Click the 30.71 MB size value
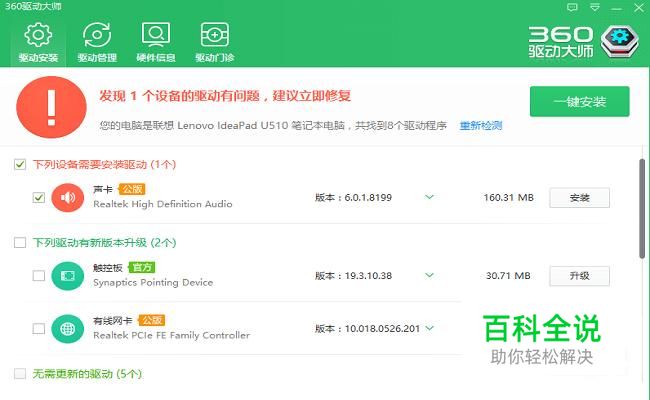This screenshot has width=650, height=400. pos(508,276)
